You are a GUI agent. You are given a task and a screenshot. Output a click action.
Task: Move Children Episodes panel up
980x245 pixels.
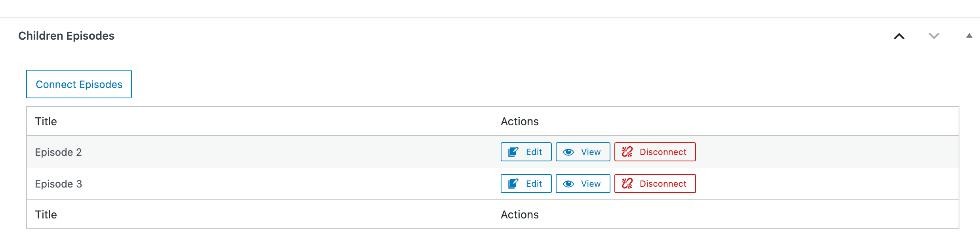click(899, 36)
